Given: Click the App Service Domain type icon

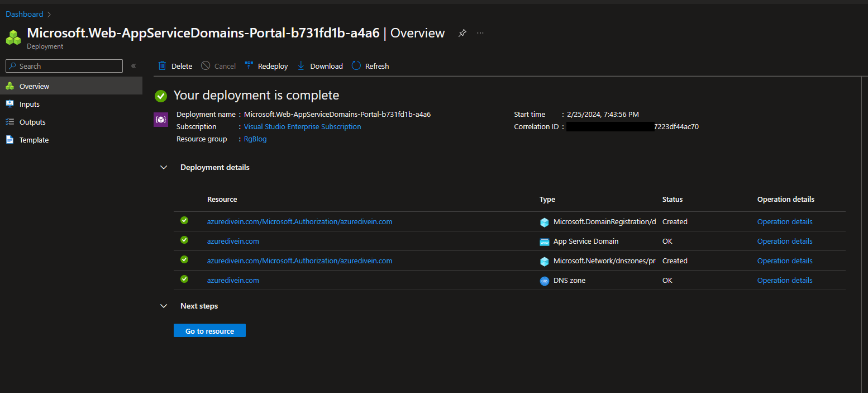Looking at the screenshot, I should pos(545,242).
